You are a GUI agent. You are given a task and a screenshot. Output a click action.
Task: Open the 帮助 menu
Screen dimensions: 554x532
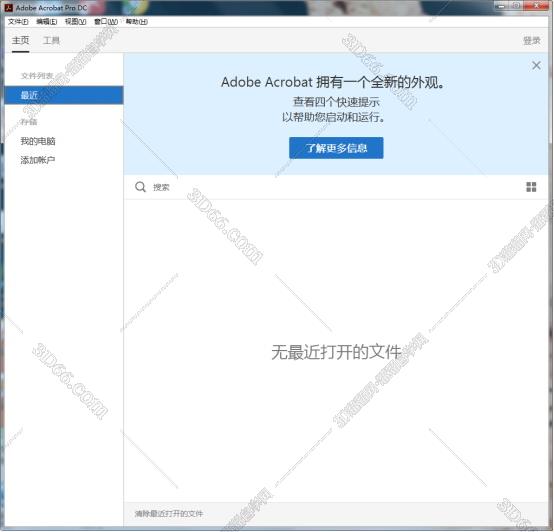[137, 22]
